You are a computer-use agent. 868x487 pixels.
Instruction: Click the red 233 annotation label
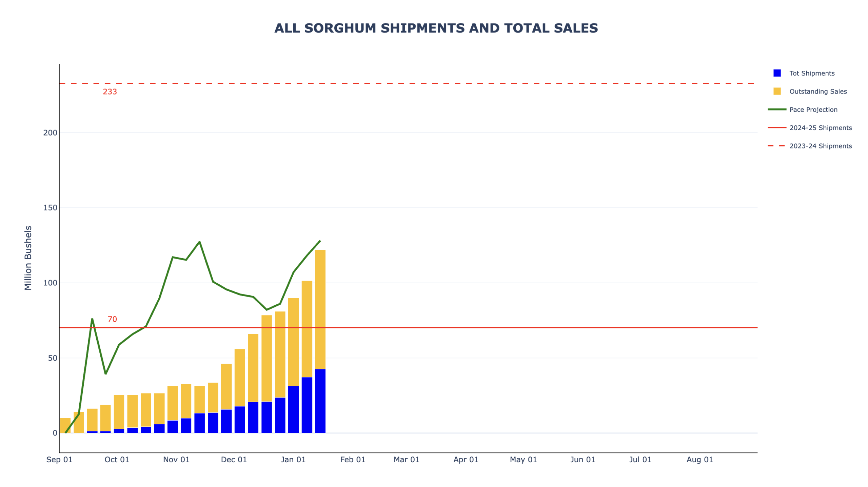[110, 92]
